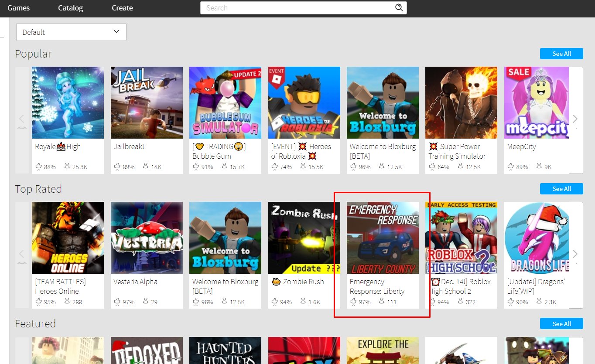This screenshot has width=595, height=364.
Task: Advance Top Rated carousel with right arrow
Action: (575, 255)
